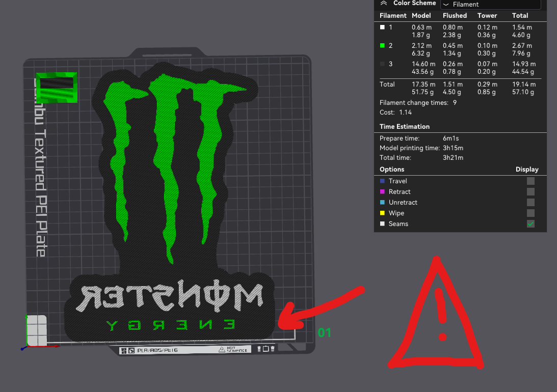Click the yellow Wipe color indicator
Viewport: 557px width, 392px height.
(x=382, y=213)
